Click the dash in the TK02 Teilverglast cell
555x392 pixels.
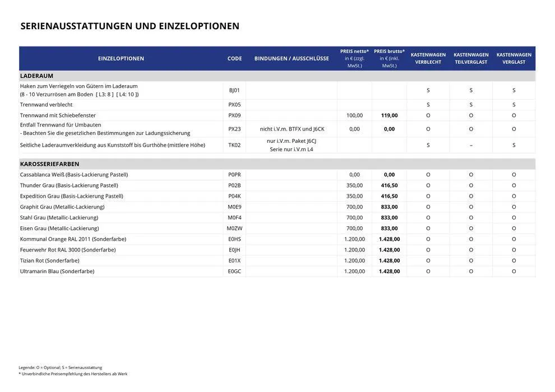point(471,145)
